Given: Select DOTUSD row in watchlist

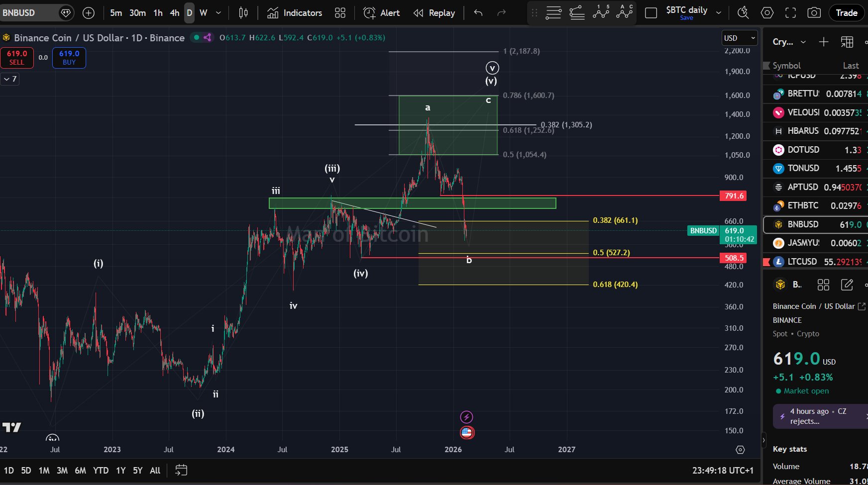Looking at the screenshot, I should (x=815, y=150).
